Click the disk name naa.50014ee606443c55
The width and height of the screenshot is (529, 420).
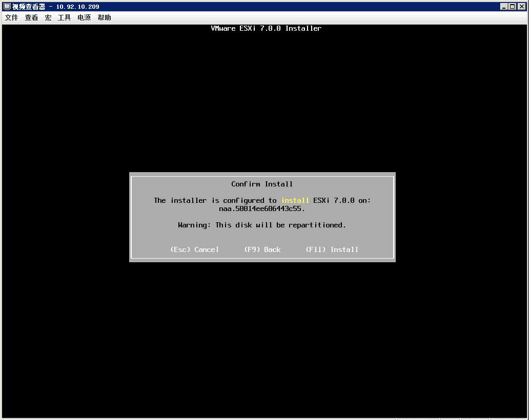click(x=262, y=208)
